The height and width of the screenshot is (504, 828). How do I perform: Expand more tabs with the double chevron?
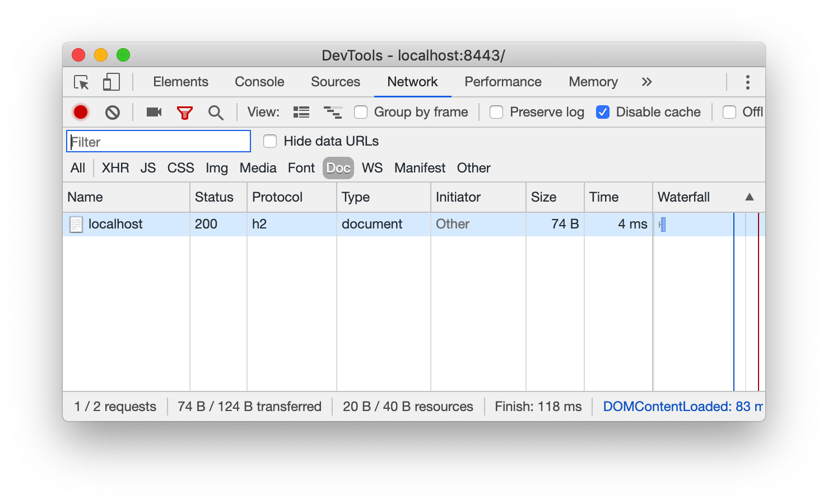(646, 82)
